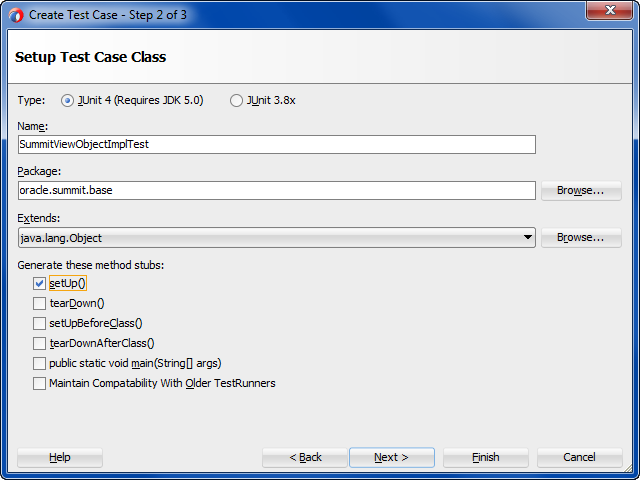Screen dimensions: 640x480
Task: Close the dialog with the X button
Action: point(610,10)
